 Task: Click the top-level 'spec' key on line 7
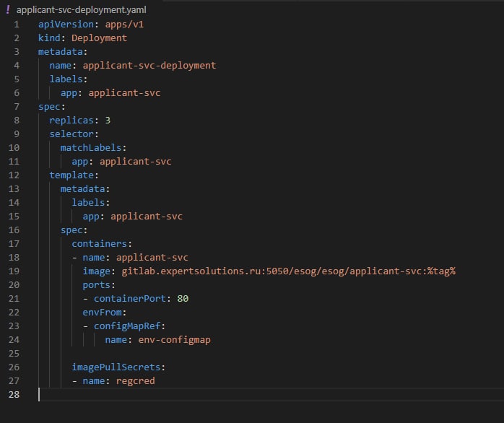pyautogui.click(x=49, y=107)
